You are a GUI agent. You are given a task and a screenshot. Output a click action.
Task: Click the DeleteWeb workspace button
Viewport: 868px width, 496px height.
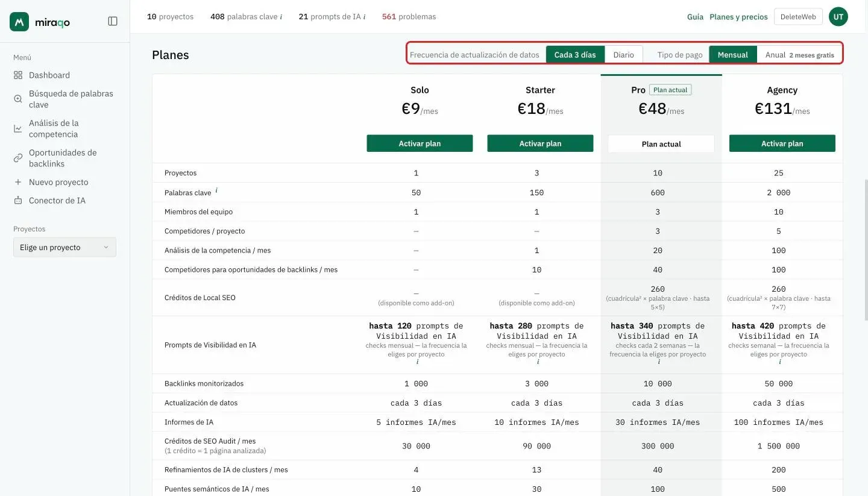(798, 17)
